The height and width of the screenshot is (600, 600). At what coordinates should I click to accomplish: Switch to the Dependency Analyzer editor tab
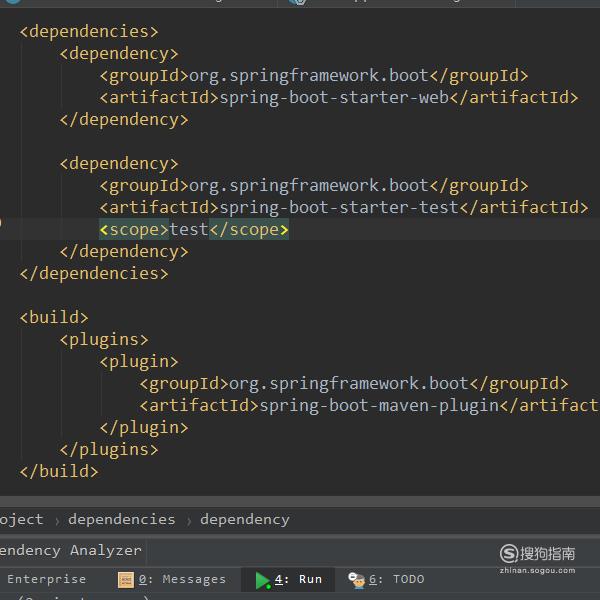70,551
